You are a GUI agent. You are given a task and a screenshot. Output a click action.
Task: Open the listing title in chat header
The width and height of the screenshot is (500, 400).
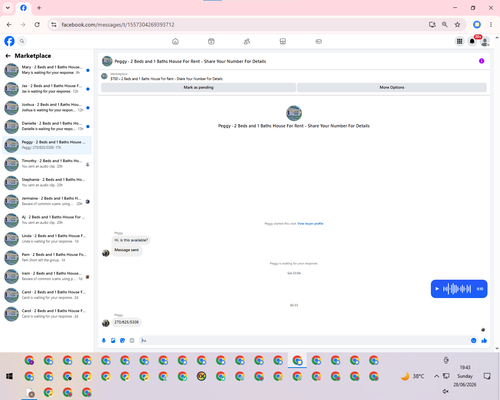(190, 61)
